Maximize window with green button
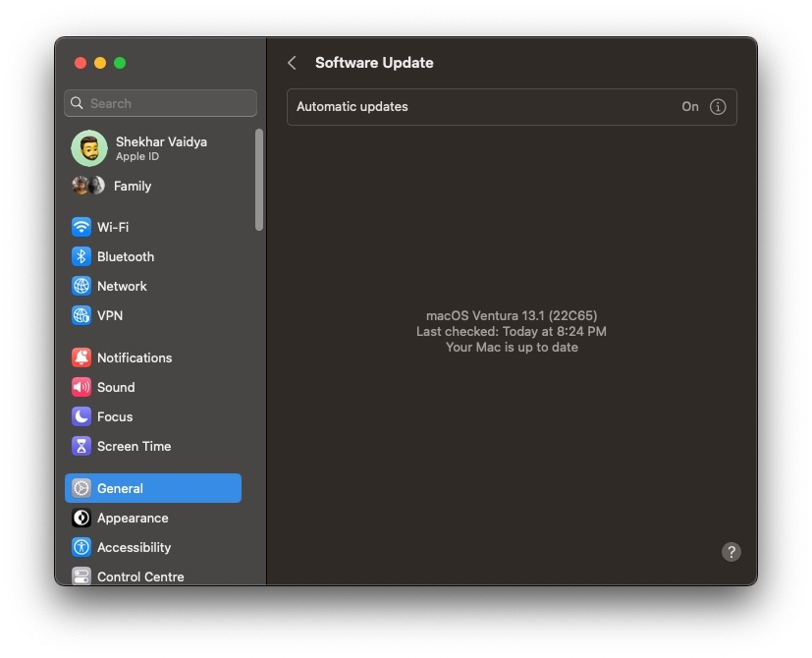The height and width of the screenshot is (658, 812). pos(120,63)
